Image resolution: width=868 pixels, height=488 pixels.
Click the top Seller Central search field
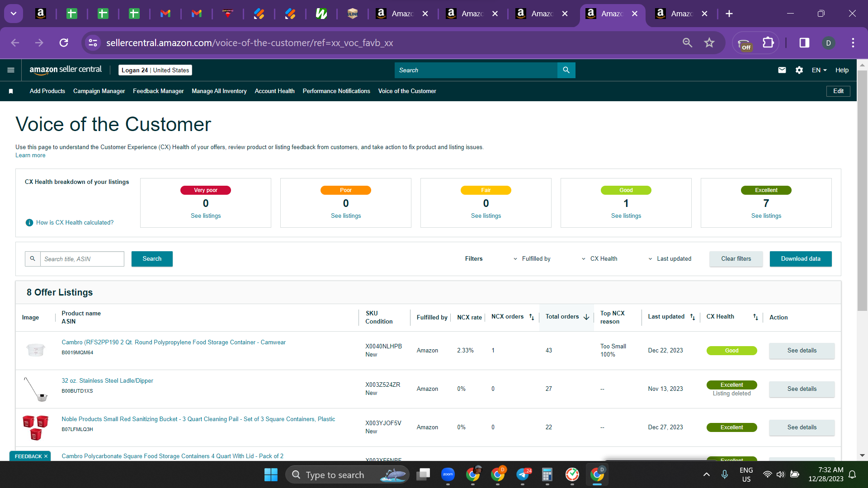coord(476,70)
